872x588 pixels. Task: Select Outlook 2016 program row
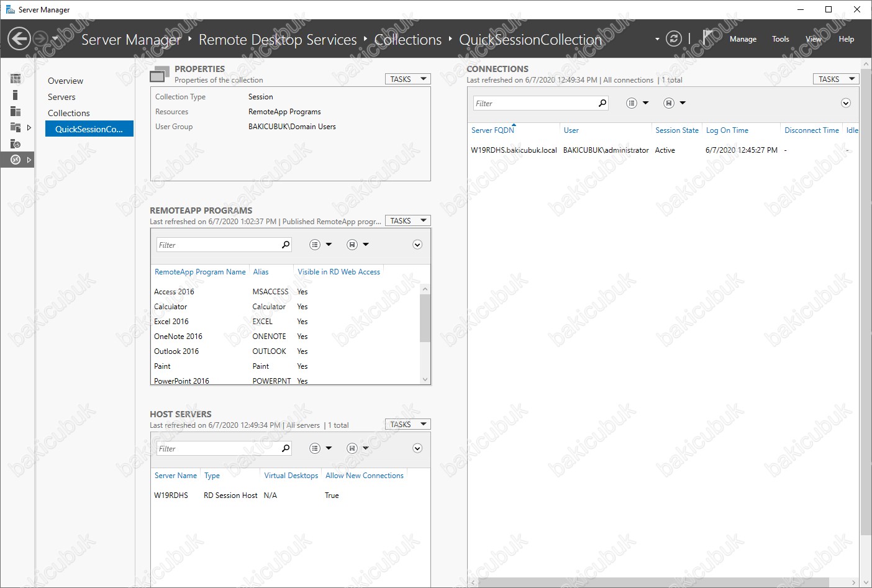pyautogui.click(x=286, y=351)
